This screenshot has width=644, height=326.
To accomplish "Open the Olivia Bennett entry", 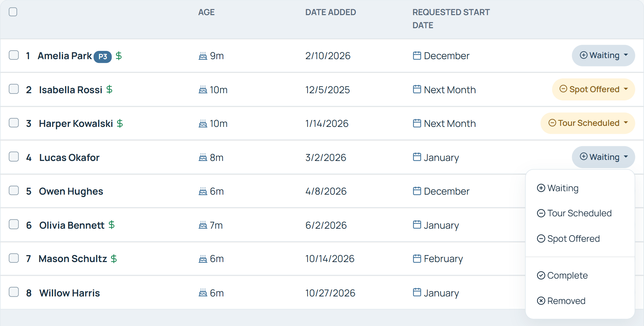I will click(72, 225).
